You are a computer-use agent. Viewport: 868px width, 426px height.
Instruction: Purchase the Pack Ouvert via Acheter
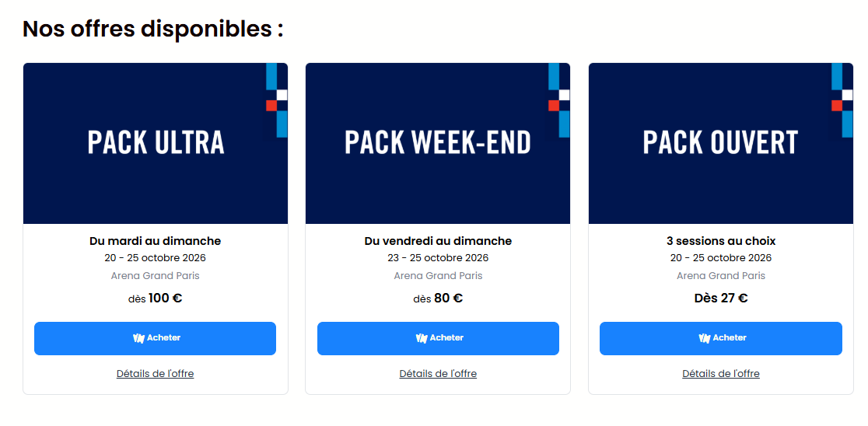[721, 338]
